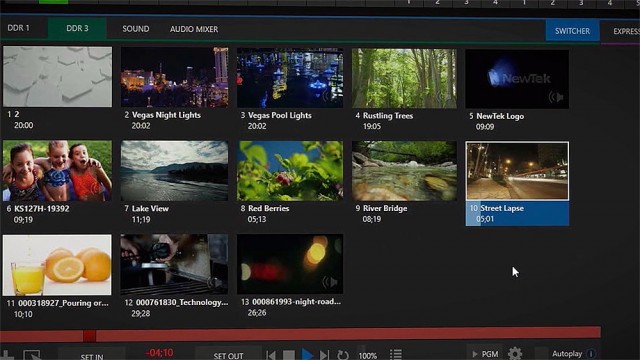The height and width of the screenshot is (360, 640).
Task: Click the Stop button in transport controls
Action: click(289, 355)
